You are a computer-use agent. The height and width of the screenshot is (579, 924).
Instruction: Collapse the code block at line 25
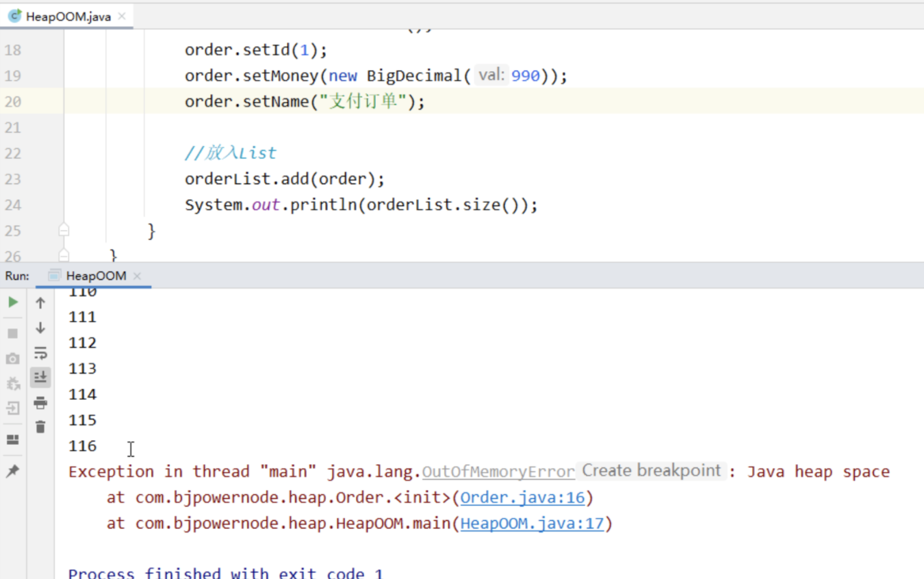[x=64, y=230]
